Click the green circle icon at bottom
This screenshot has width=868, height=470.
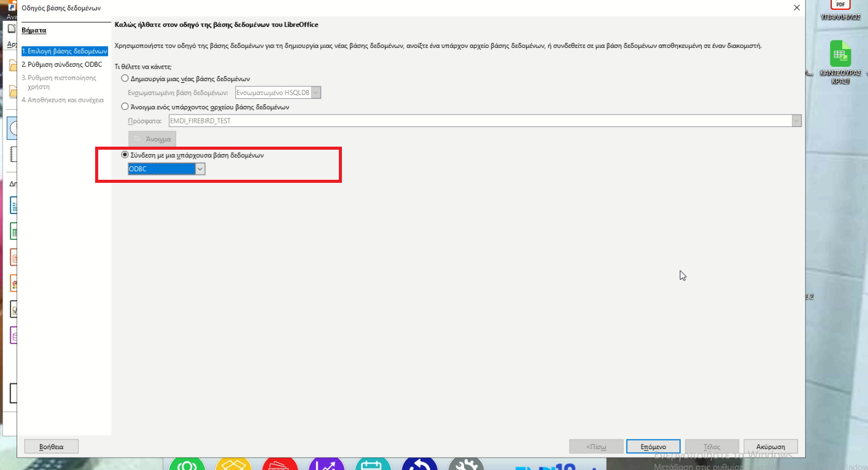click(x=187, y=464)
